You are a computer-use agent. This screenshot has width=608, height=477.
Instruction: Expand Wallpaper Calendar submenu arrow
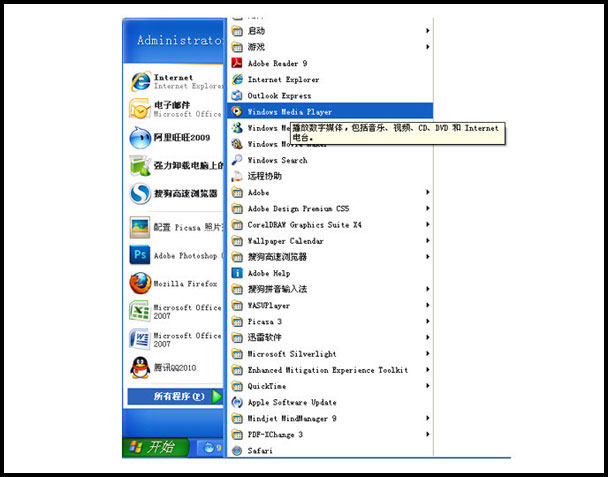[427, 241]
